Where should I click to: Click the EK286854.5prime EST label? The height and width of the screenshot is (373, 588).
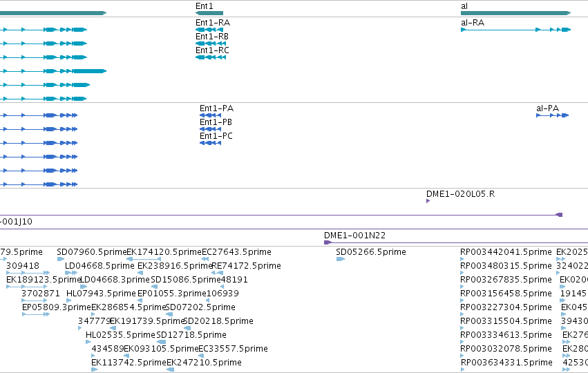129,307
